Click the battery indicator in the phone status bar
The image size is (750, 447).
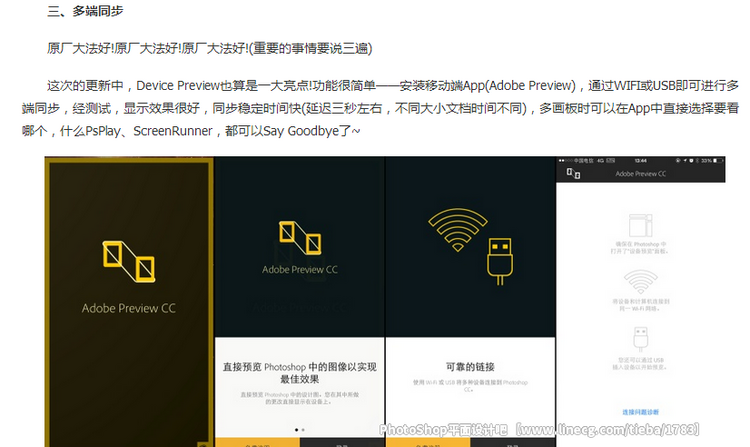tap(717, 161)
